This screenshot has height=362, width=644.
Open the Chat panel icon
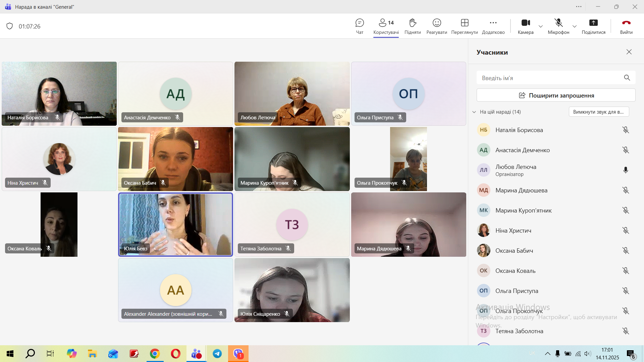(360, 23)
